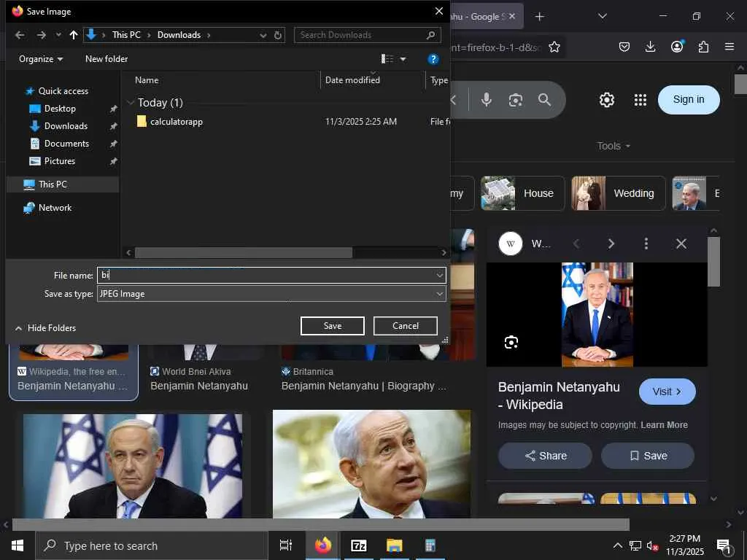Open Firefox extensions puzzle icon

pyautogui.click(x=703, y=47)
